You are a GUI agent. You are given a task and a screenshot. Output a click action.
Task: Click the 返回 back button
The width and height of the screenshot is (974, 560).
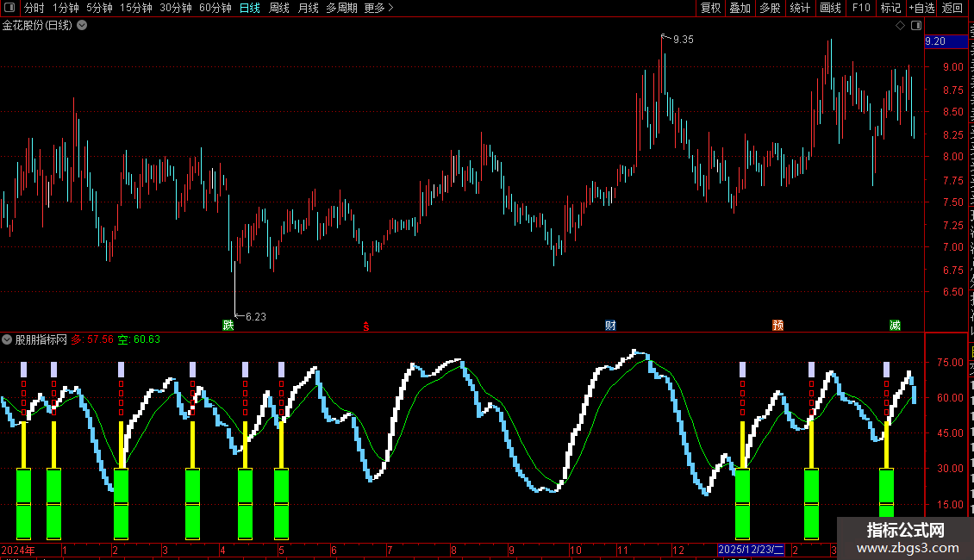point(952,8)
